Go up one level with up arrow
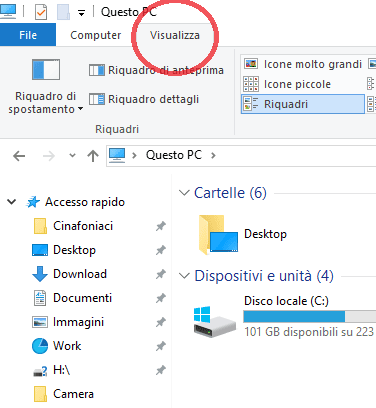Image resolution: width=376 pixels, height=408 pixels. tap(93, 156)
